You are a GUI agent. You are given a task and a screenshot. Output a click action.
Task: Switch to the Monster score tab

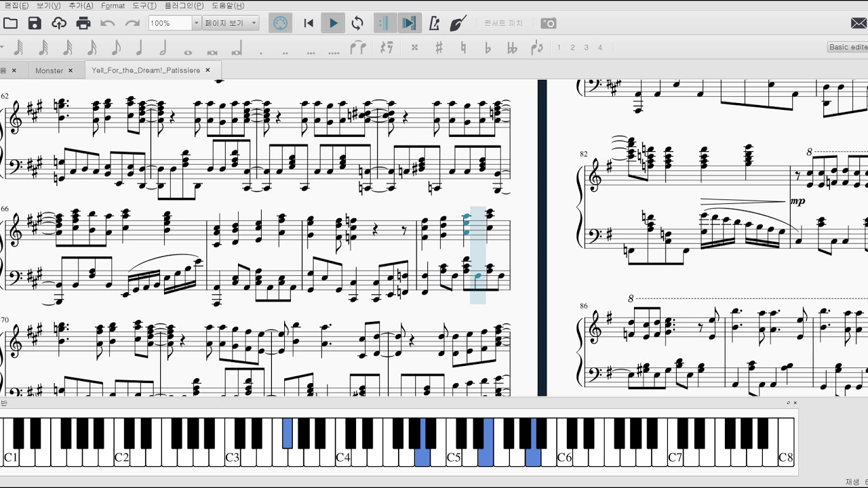(x=49, y=70)
